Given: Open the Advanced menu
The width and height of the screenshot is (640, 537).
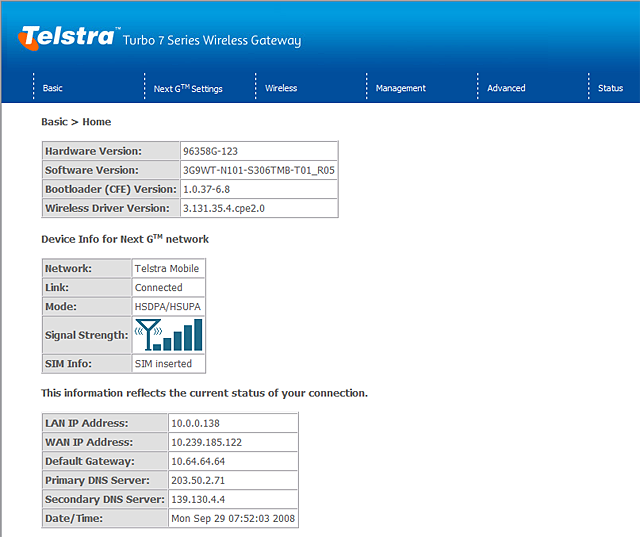Looking at the screenshot, I should pos(506,88).
